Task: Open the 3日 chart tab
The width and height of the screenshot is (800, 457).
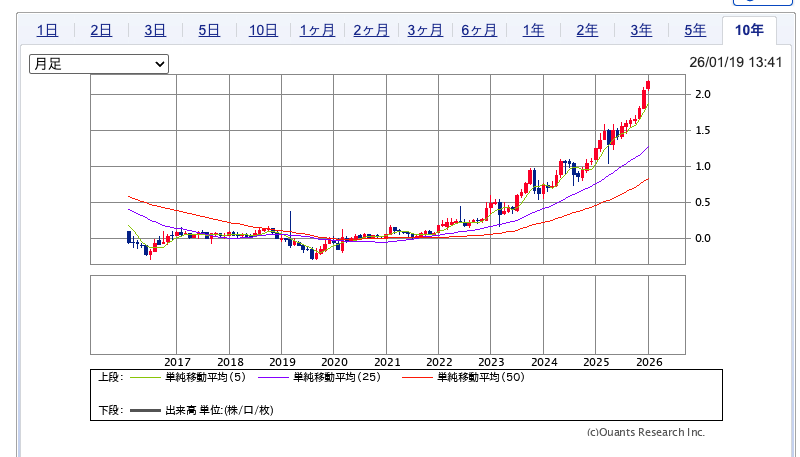Action: tap(155, 30)
